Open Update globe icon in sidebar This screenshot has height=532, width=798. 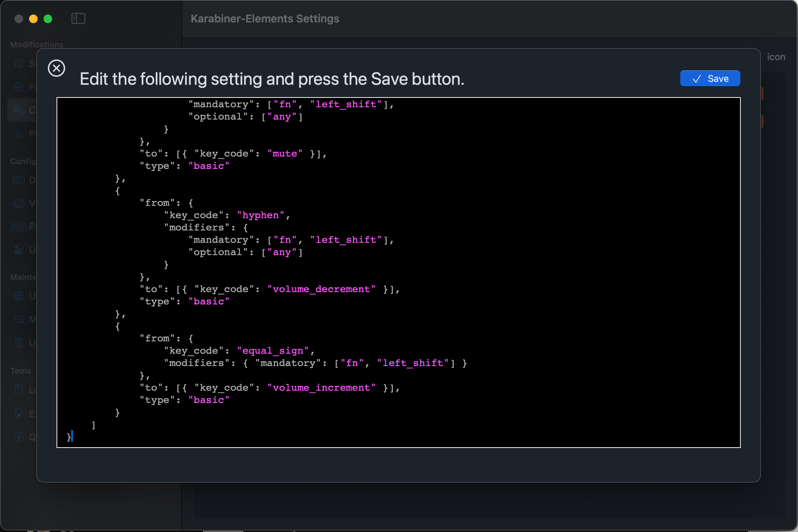click(x=19, y=296)
